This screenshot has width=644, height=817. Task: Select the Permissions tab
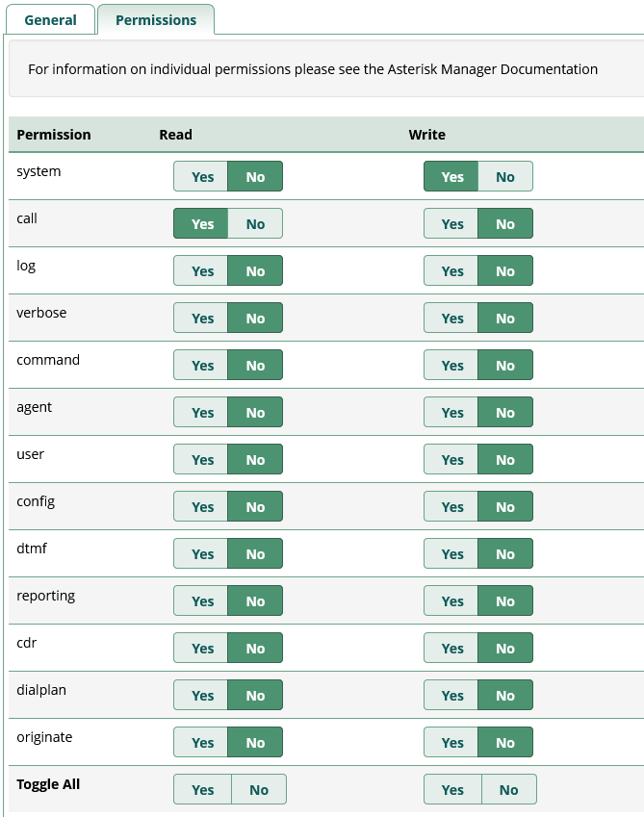[x=156, y=20]
